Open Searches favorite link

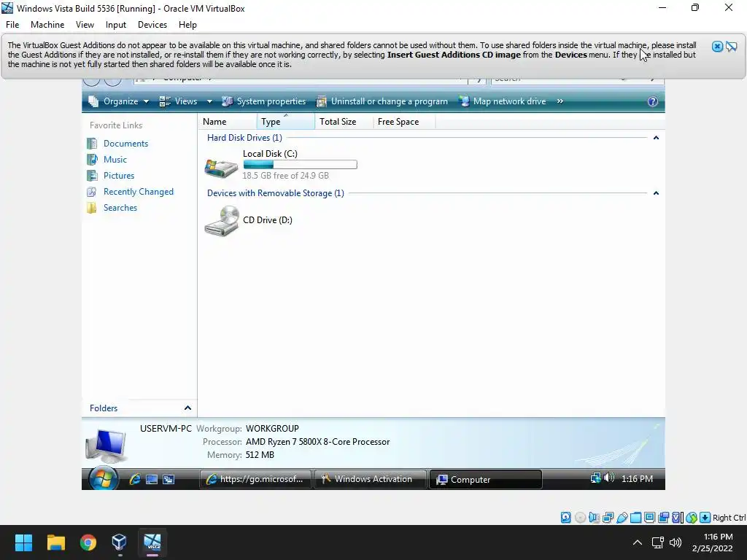120,208
